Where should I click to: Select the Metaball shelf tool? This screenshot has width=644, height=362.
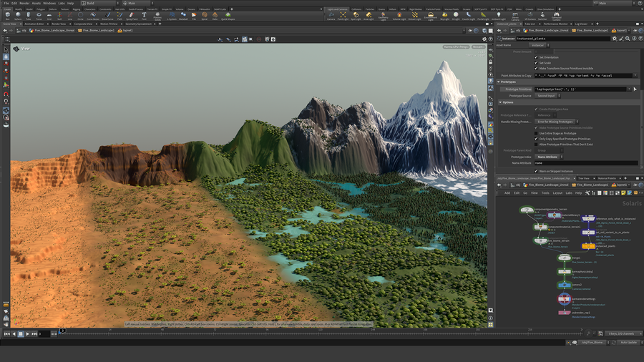(183, 16)
